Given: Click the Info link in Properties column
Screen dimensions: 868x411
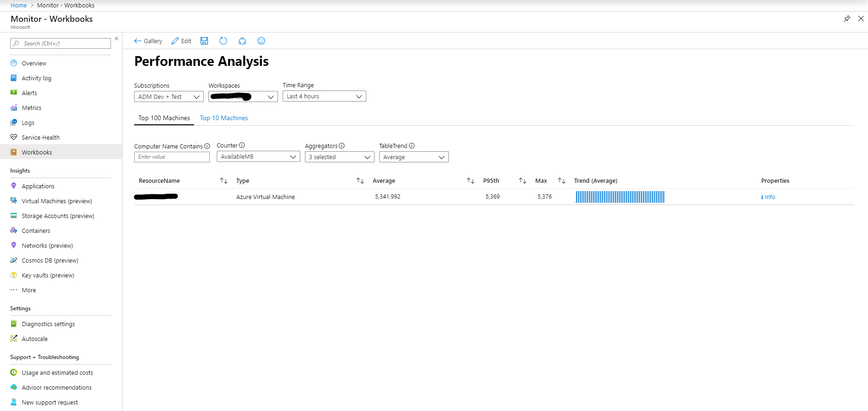Looking at the screenshot, I should coord(768,197).
